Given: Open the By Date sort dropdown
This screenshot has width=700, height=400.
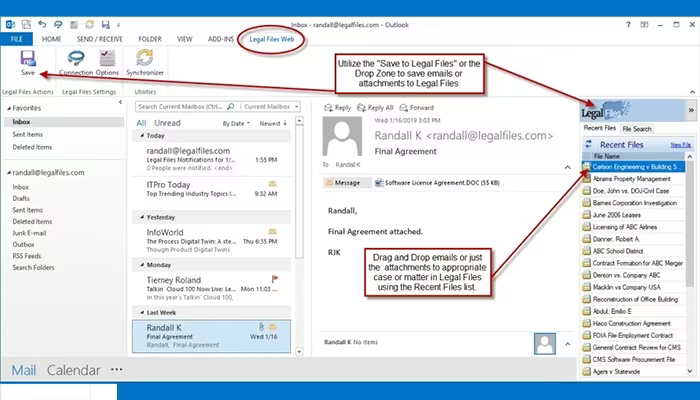Looking at the screenshot, I should [x=237, y=124].
